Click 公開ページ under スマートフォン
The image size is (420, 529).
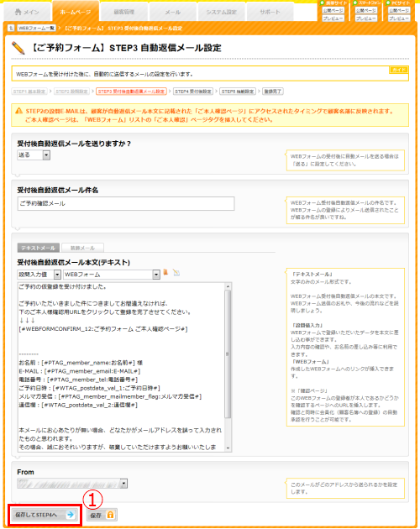(x=366, y=10)
